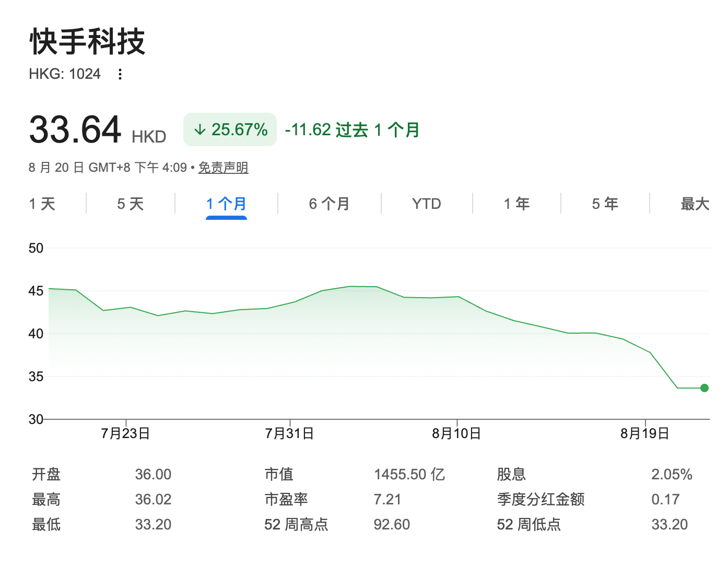
Task: Click the opening price value 36.00
Action: 153,474
